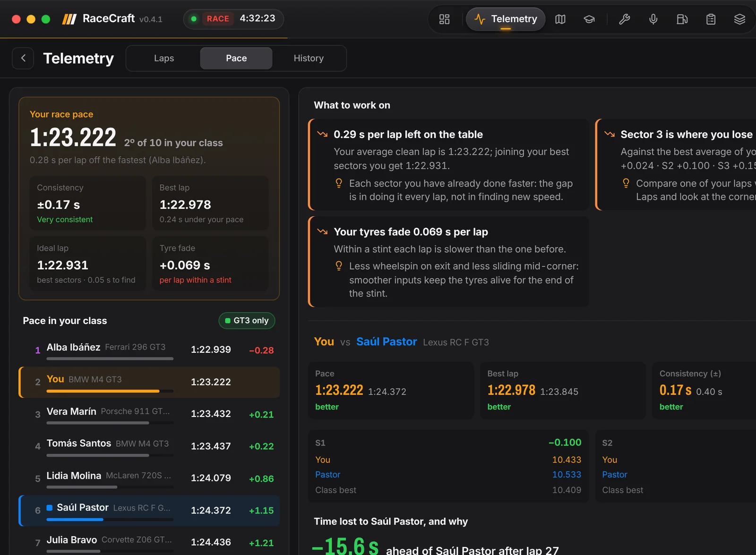Open the track map icon
756x555 pixels.
[x=560, y=19]
